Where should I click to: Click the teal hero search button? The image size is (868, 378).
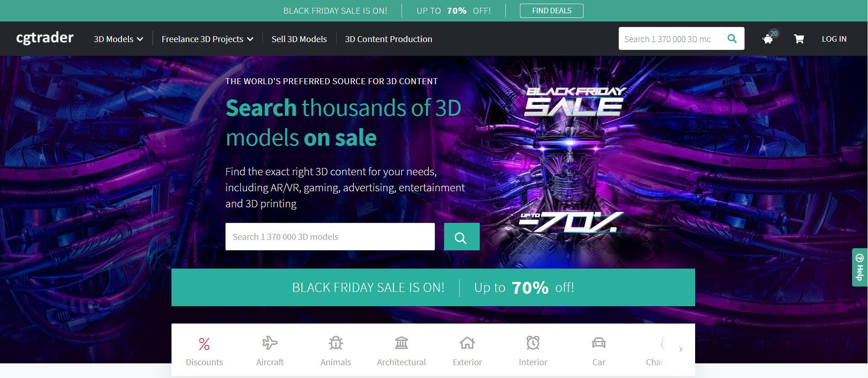tap(462, 237)
